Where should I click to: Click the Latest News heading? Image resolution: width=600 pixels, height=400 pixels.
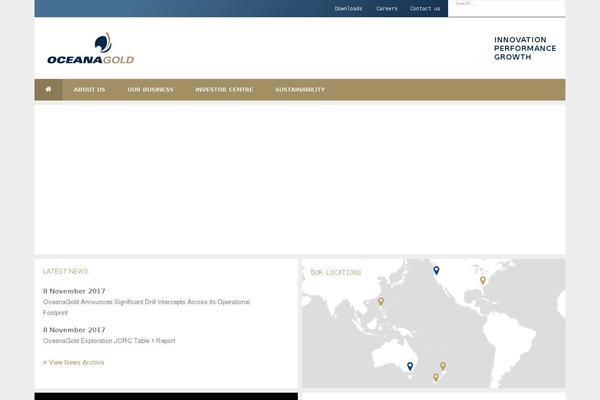pyautogui.click(x=65, y=271)
